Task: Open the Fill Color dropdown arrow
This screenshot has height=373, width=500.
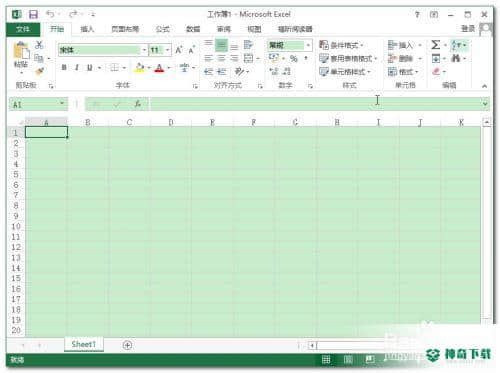Action: click(149, 68)
